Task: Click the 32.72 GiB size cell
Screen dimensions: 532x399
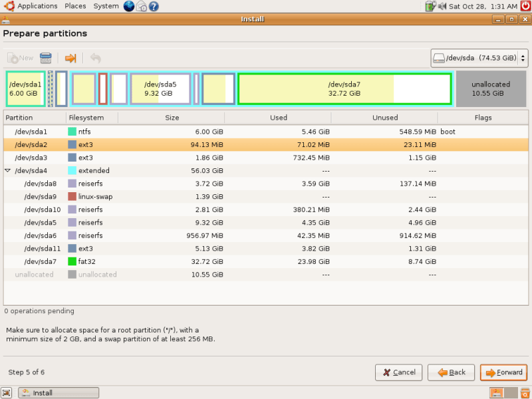Action: click(207, 261)
